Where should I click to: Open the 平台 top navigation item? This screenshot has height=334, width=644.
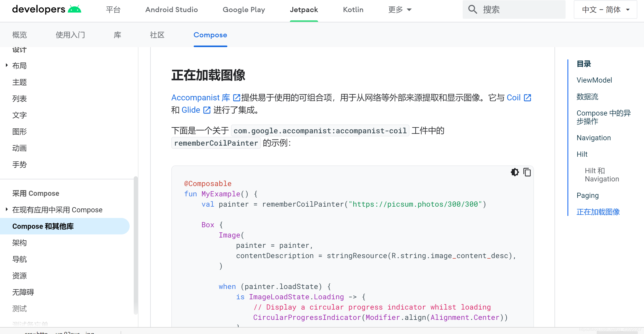pyautogui.click(x=113, y=10)
